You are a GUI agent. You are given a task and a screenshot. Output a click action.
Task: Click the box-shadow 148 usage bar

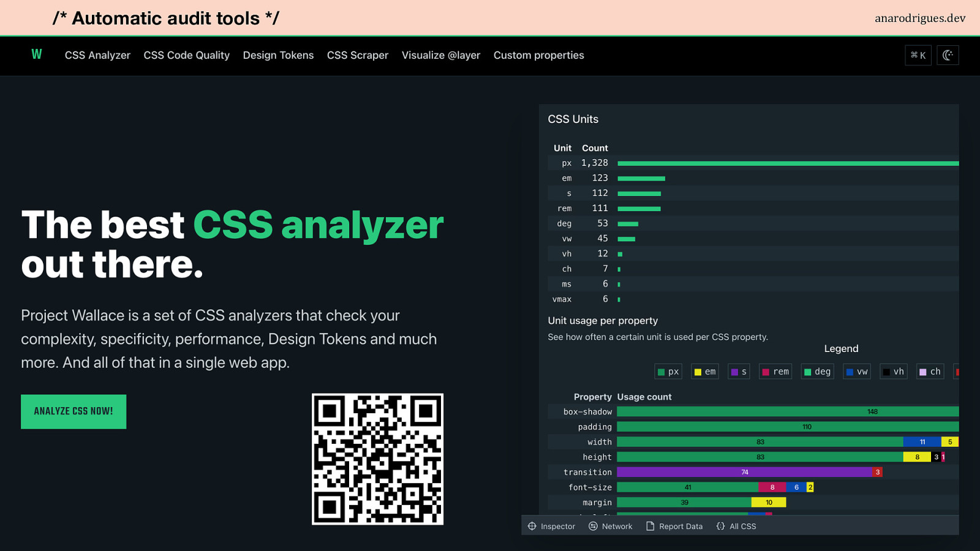pos(788,411)
